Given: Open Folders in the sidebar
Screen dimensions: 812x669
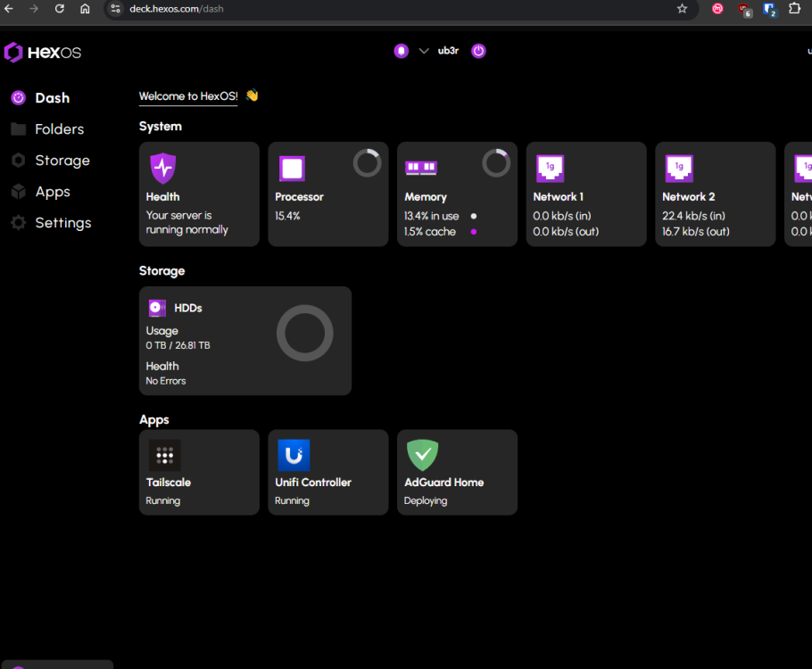Looking at the screenshot, I should click(59, 129).
